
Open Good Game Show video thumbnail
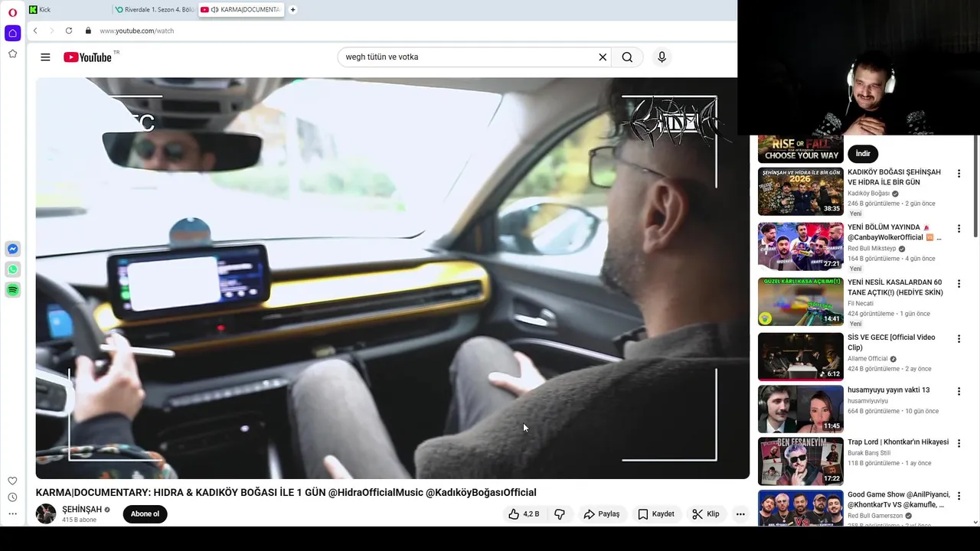tap(801, 508)
